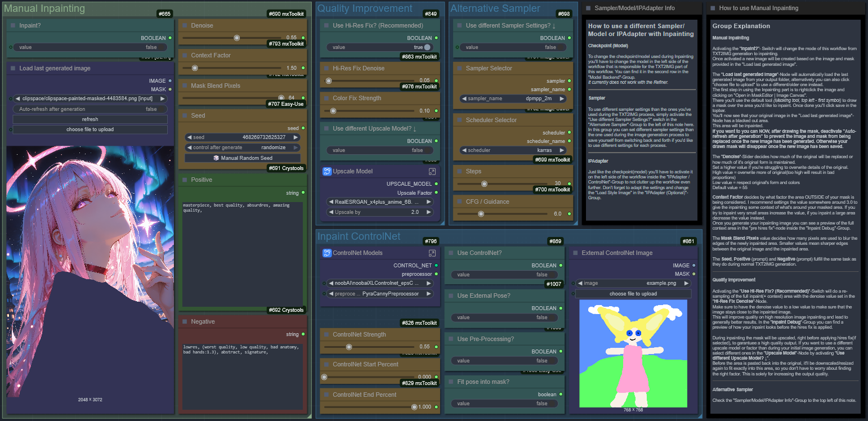Open the noobaiXLControlnet model dropdown
The width and height of the screenshot is (868, 421).
(380, 283)
